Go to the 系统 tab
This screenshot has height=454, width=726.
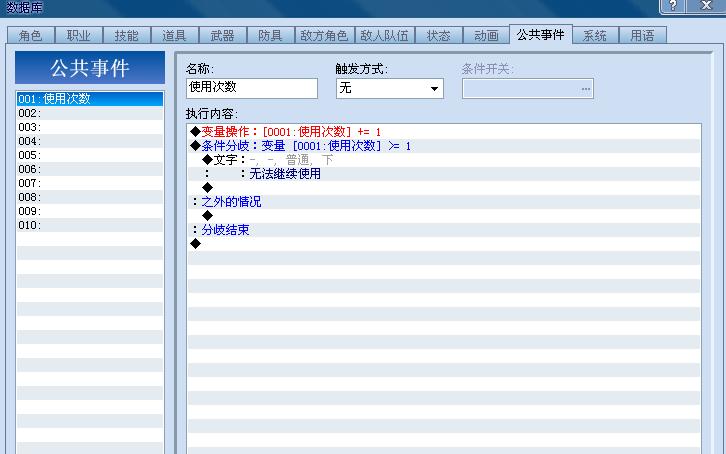click(595, 36)
